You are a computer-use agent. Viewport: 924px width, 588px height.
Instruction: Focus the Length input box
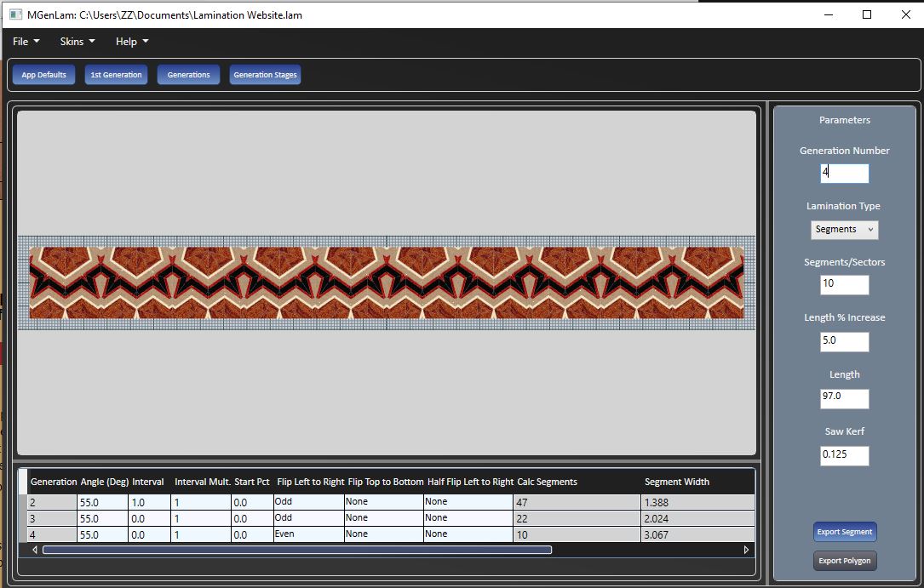coord(844,398)
